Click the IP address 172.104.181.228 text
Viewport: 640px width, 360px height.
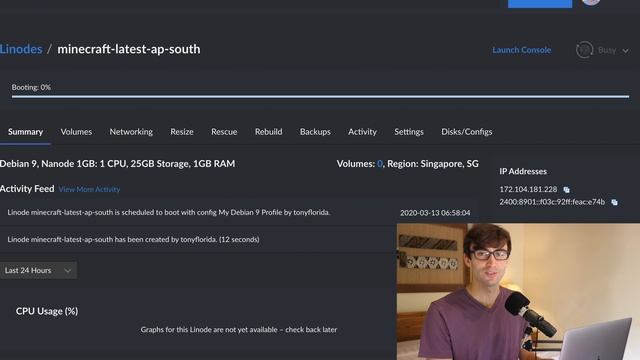[x=528, y=189]
